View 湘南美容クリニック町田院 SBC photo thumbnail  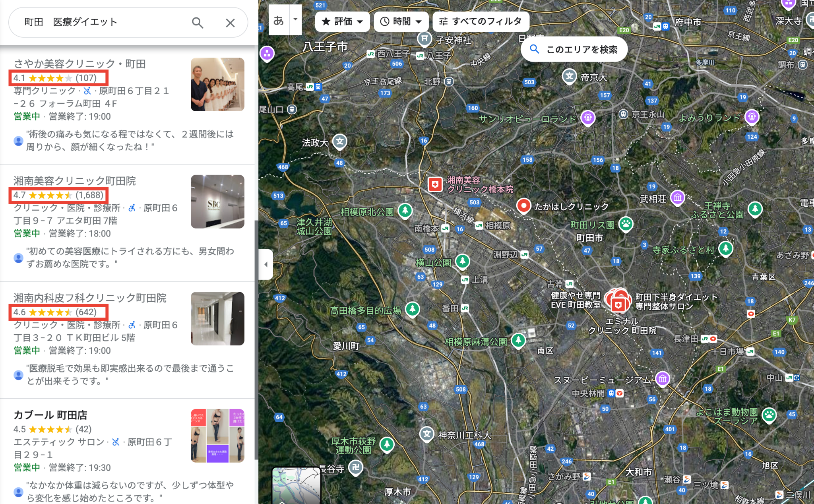217,202
